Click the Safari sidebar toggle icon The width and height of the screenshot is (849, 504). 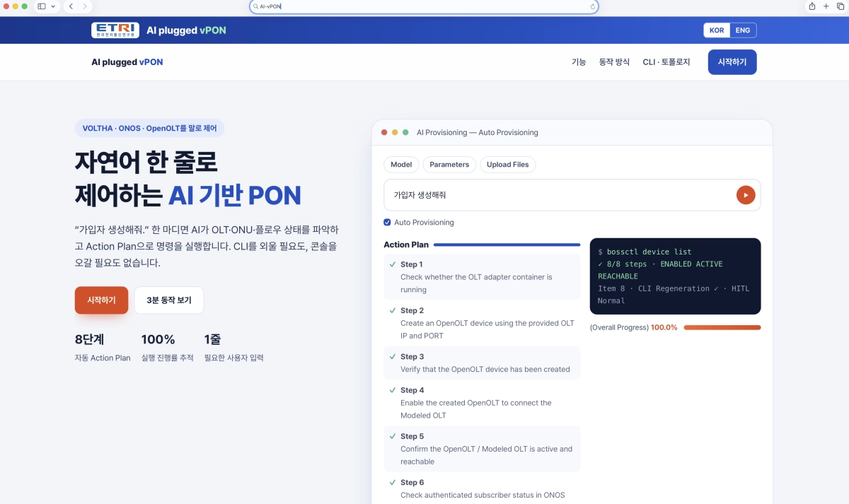[42, 6]
